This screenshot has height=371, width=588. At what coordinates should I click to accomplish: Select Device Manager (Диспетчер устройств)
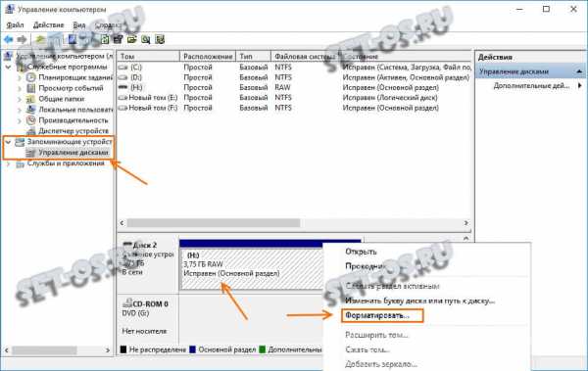(73, 131)
